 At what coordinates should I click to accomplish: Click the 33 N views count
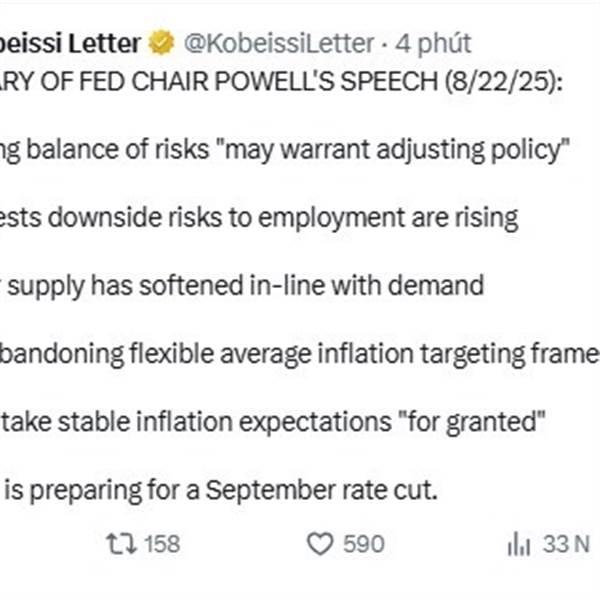[x=567, y=544]
